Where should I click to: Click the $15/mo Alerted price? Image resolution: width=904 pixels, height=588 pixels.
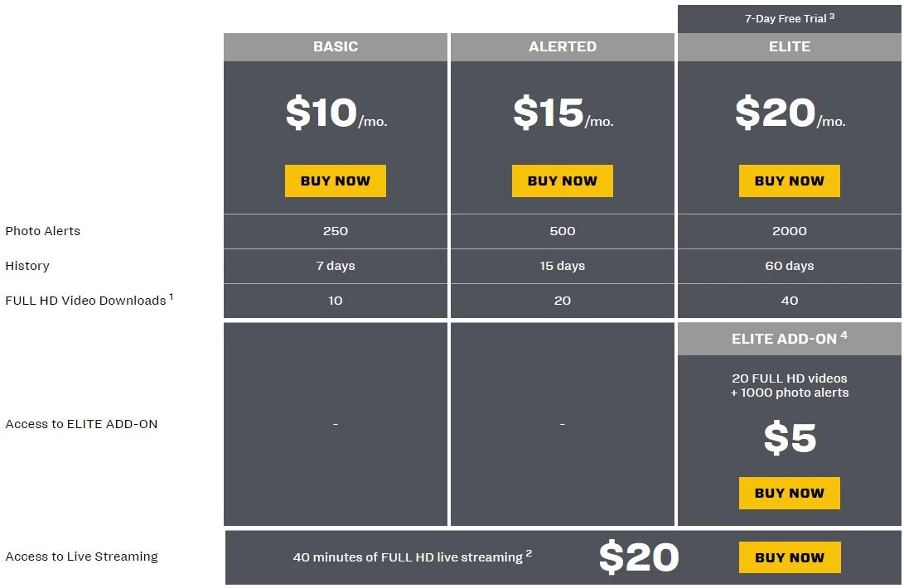click(562, 113)
